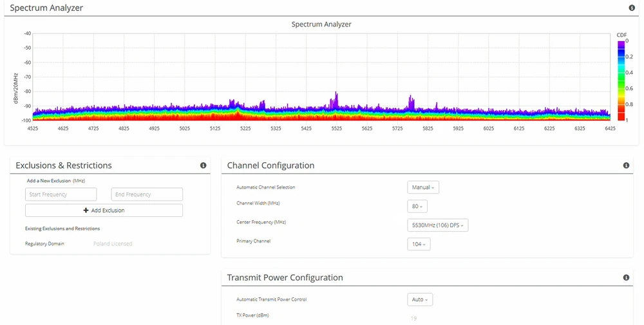Click the Transmit Power Configuration info icon
This screenshot has width=644, height=325.
[x=626, y=277]
